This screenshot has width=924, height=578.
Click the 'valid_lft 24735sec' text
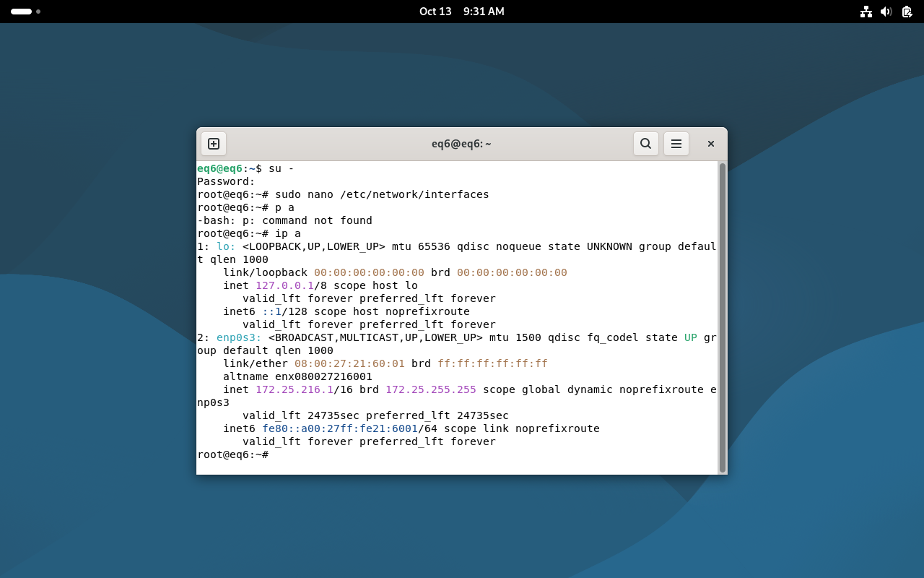[x=301, y=415]
